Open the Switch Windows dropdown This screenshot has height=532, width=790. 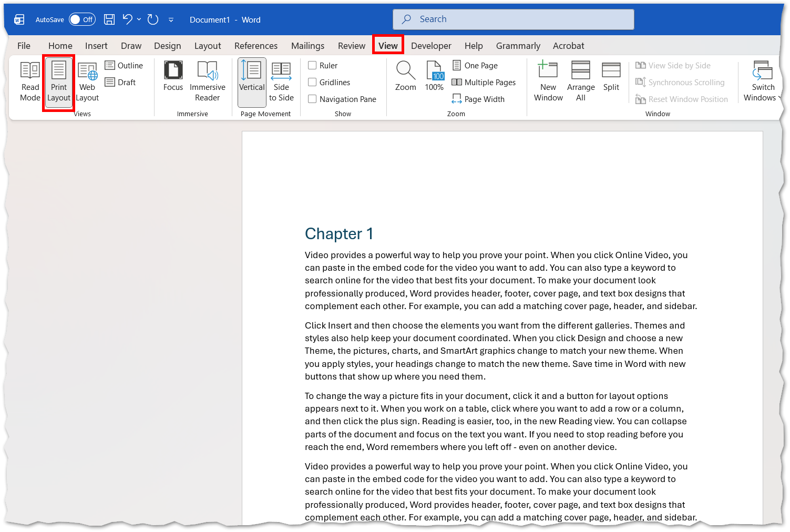(762, 81)
